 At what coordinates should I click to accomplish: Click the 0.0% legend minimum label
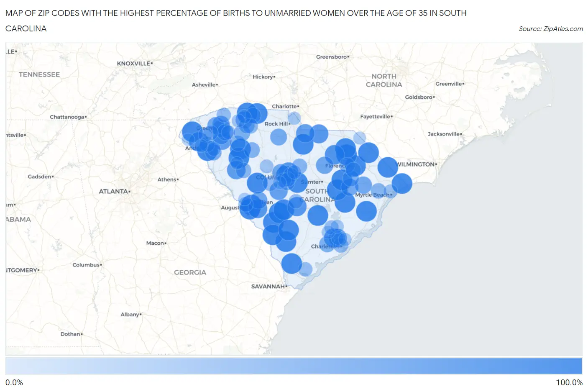14,383
